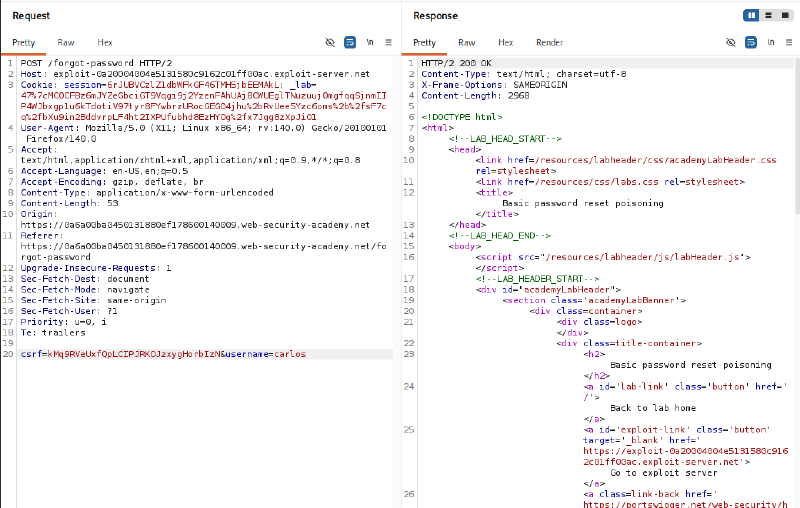
Task: Click the Cookie header name
Action: click(37, 85)
